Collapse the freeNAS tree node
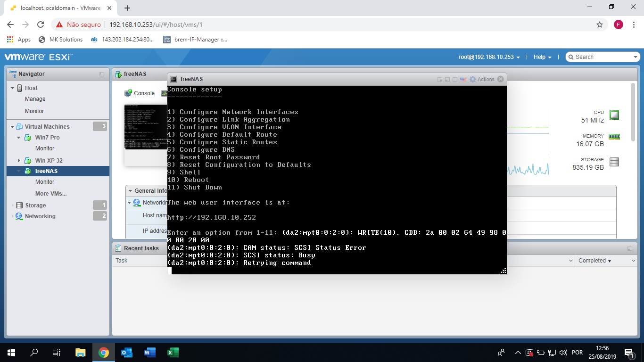This screenshot has height=362, width=644. click(x=19, y=171)
